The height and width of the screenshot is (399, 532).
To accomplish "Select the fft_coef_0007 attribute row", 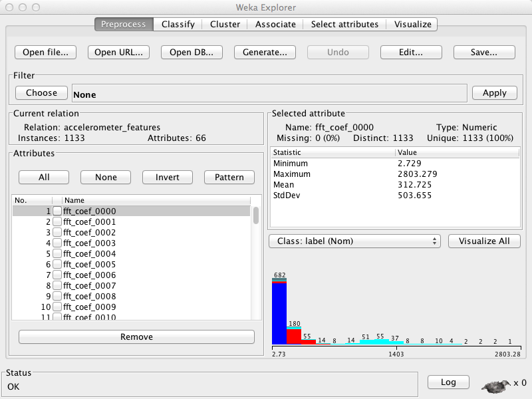I will (132, 285).
